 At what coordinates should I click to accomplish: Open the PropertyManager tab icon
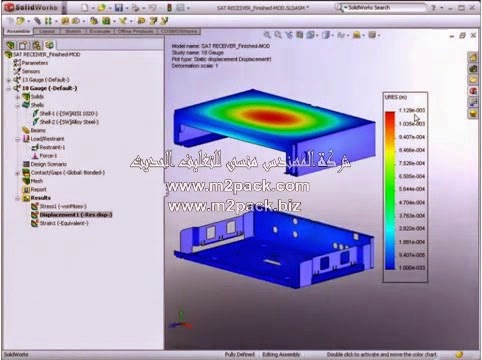23,45
